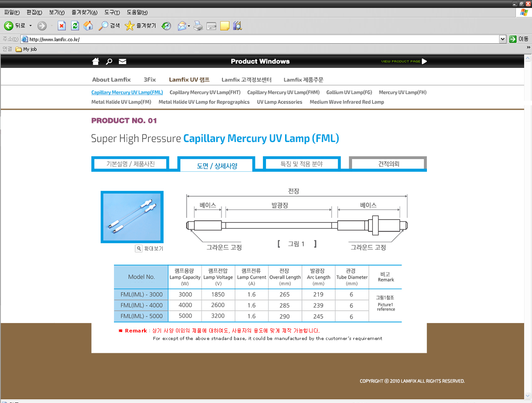
Task: Click the UV lamp product thumbnail
Action: coord(132,217)
